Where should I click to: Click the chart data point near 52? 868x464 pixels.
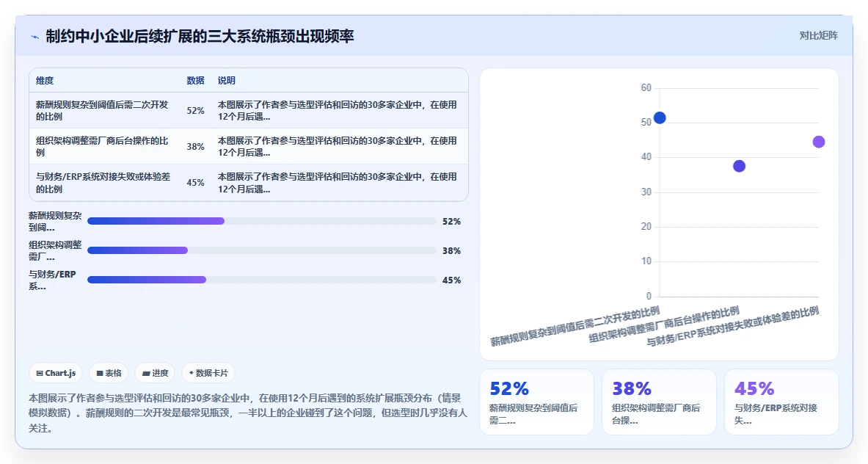tap(660, 117)
